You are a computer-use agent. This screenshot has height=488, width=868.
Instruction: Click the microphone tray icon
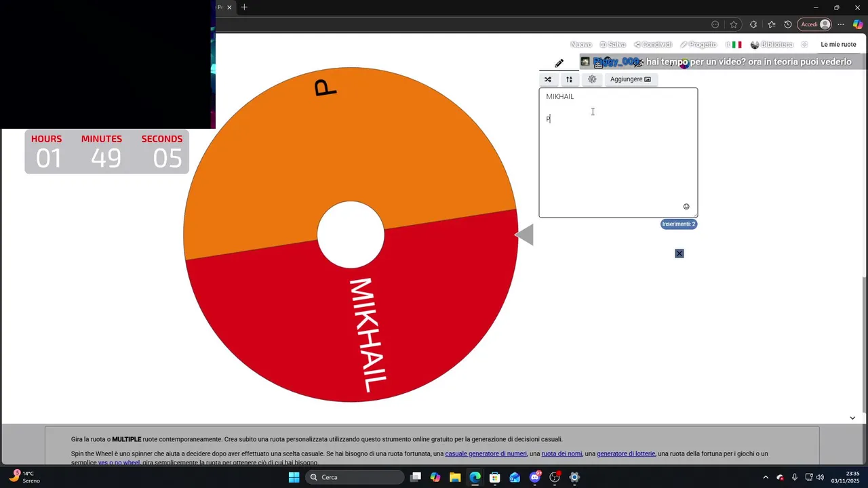[794, 477]
